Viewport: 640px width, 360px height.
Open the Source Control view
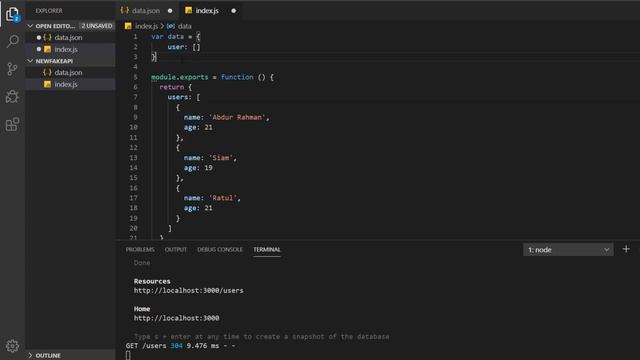pos(12,69)
